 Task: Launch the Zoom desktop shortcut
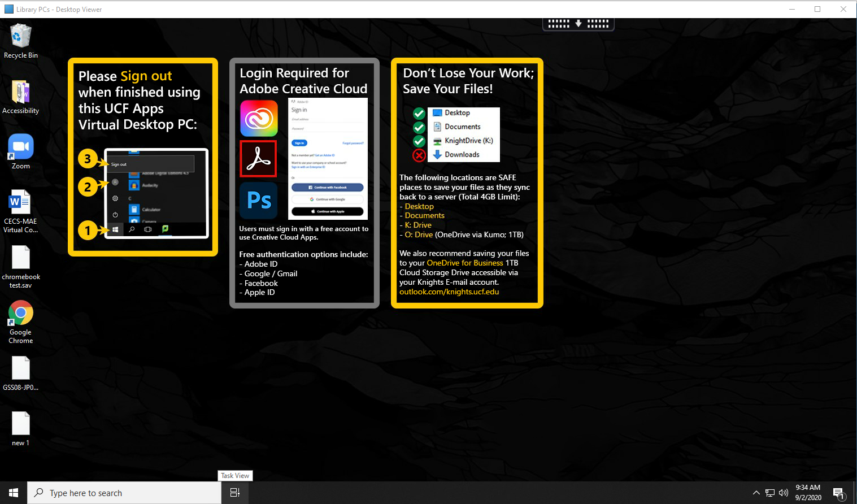(21, 152)
